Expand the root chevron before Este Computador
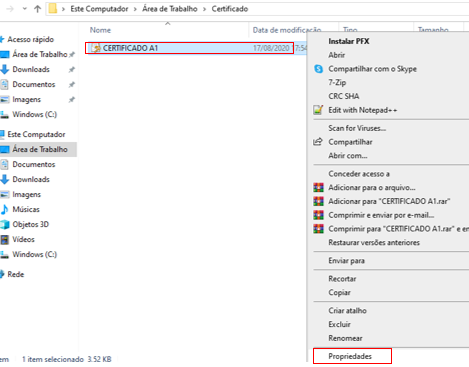469x367 pixels. click(63, 9)
